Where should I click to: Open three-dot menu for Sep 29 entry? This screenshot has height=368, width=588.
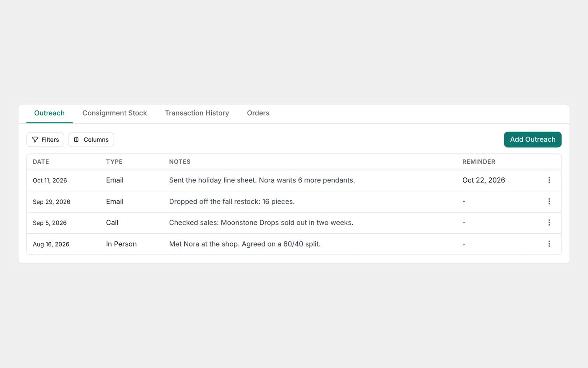pos(549,201)
